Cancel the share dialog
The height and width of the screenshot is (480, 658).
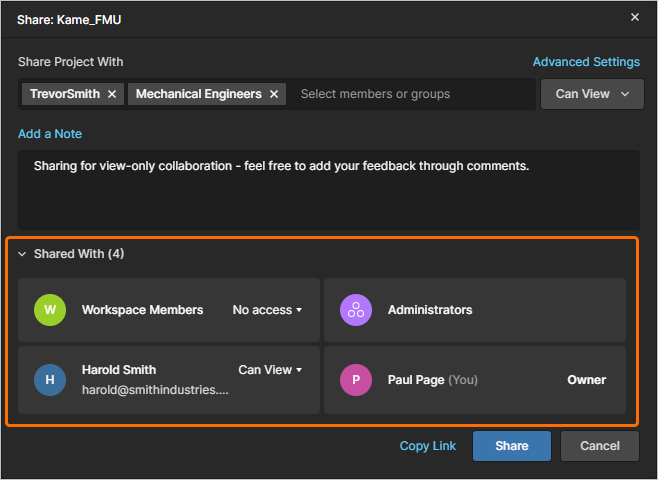[599, 446]
